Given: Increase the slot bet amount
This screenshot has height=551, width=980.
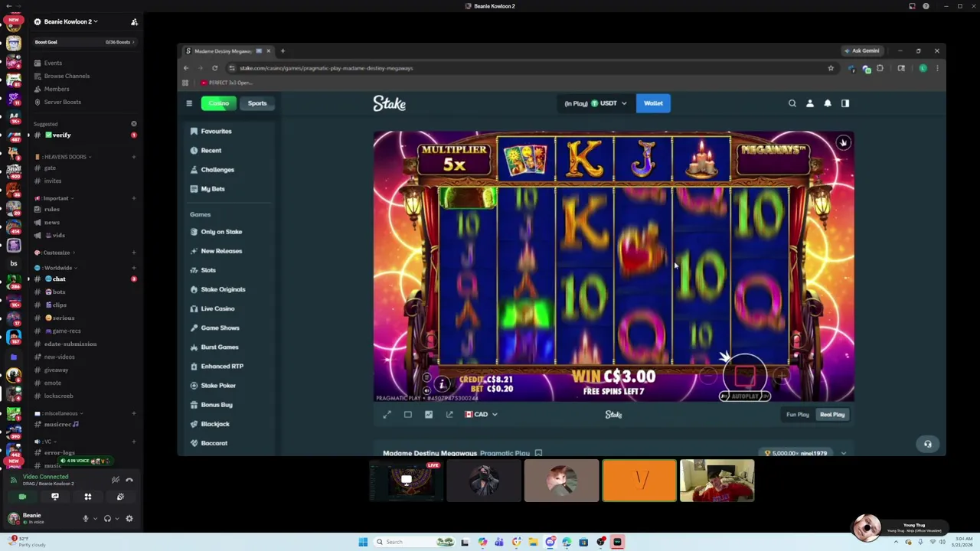Looking at the screenshot, I should pos(782,375).
